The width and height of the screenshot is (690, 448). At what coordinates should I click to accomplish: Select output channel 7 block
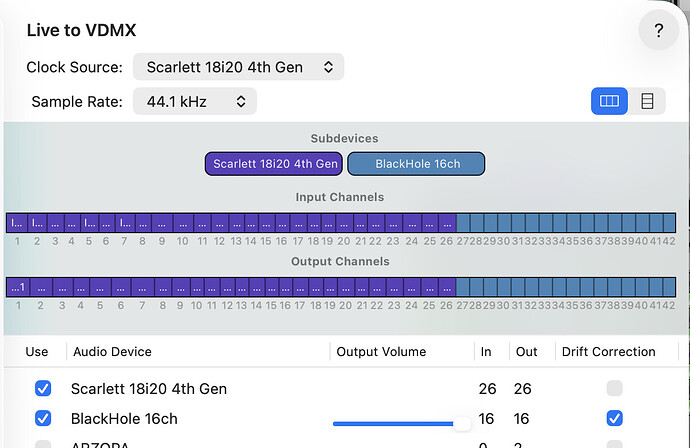(142, 287)
